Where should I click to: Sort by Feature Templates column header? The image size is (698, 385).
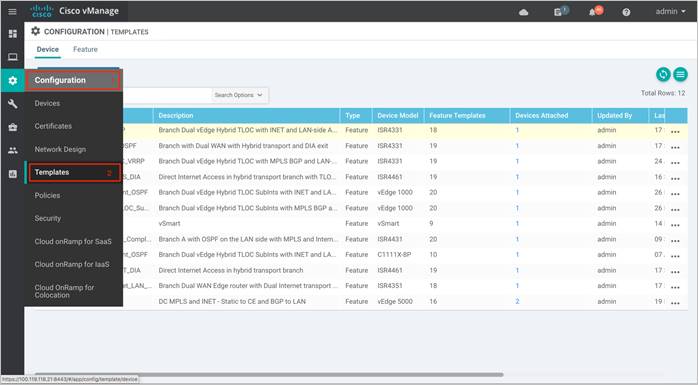[x=457, y=116]
